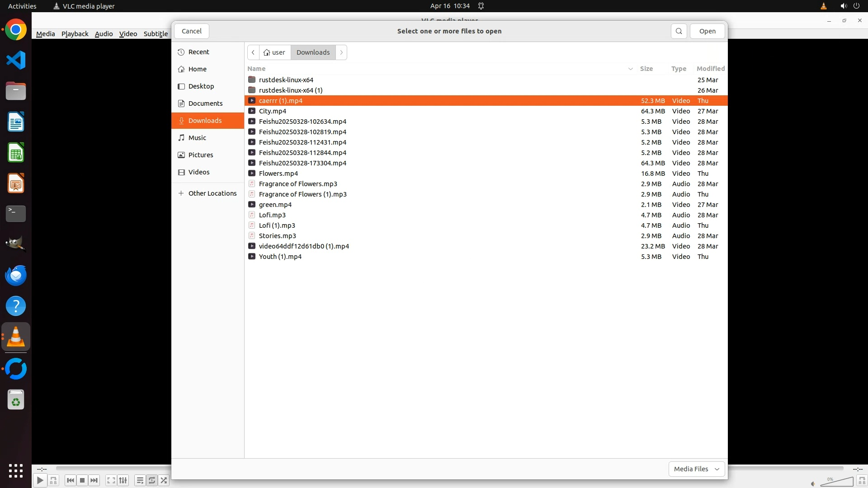Image resolution: width=868 pixels, height=488 pixels.
Task: Cancel the file selection dialog
Action: [x=191, y=31]
